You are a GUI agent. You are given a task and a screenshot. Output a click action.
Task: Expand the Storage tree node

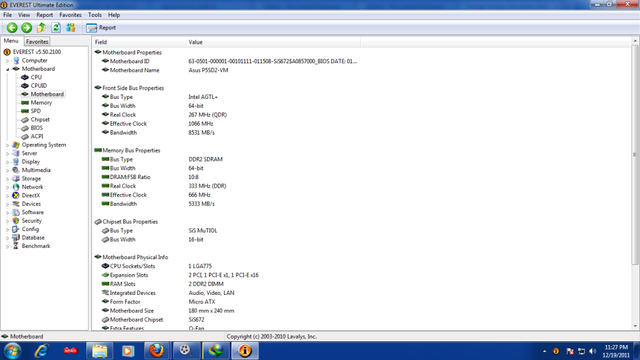pyautogui.click(x=7, y=179)
